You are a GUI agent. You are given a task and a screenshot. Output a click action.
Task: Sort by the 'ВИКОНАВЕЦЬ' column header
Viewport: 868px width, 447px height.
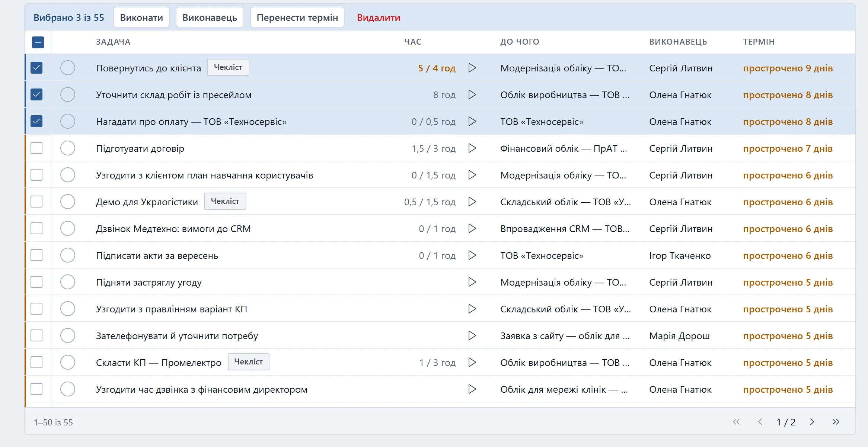[x=678, y=42]
